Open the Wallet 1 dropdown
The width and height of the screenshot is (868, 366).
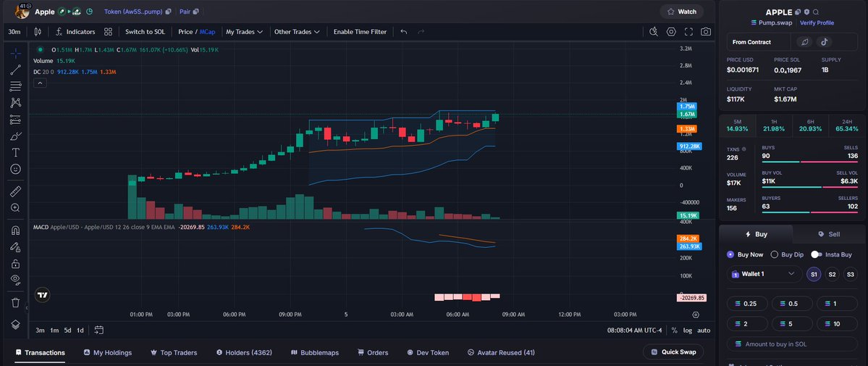click(764, 274)
